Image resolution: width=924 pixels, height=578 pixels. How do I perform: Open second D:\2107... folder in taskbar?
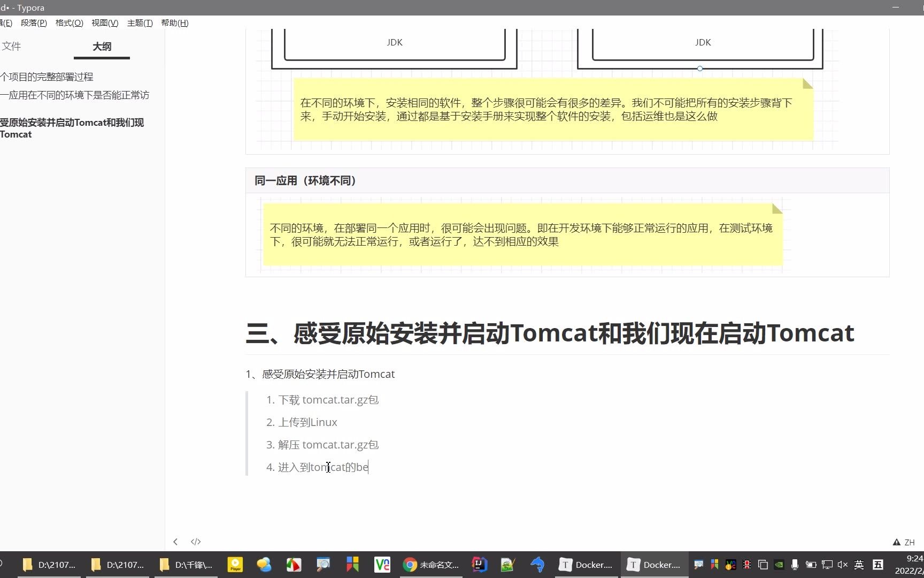[118, 565]
